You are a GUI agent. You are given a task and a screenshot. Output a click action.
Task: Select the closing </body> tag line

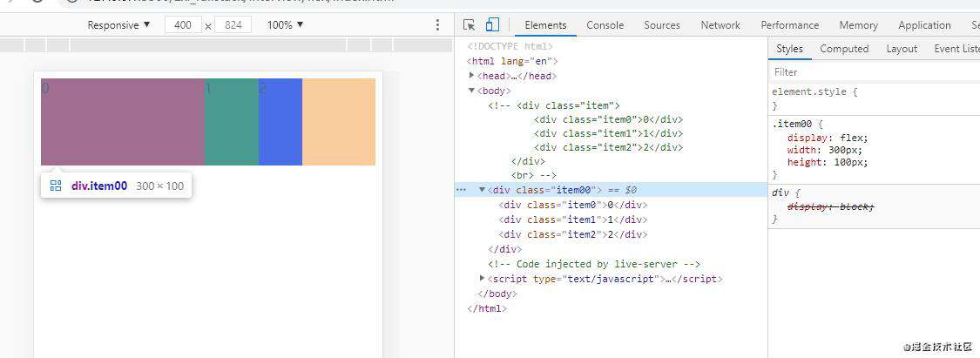[x=497, y=294]
